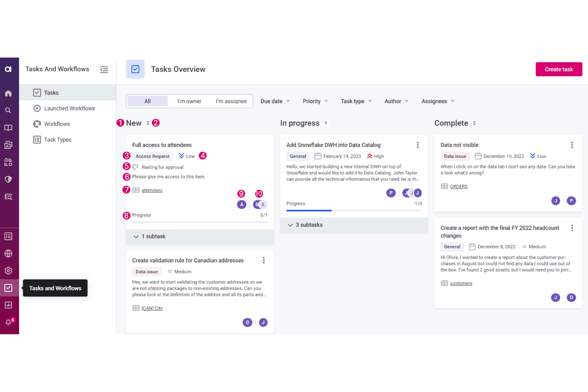
Task: Click the 0/1 progress bar on Full access card
Action: click(200, 222)
